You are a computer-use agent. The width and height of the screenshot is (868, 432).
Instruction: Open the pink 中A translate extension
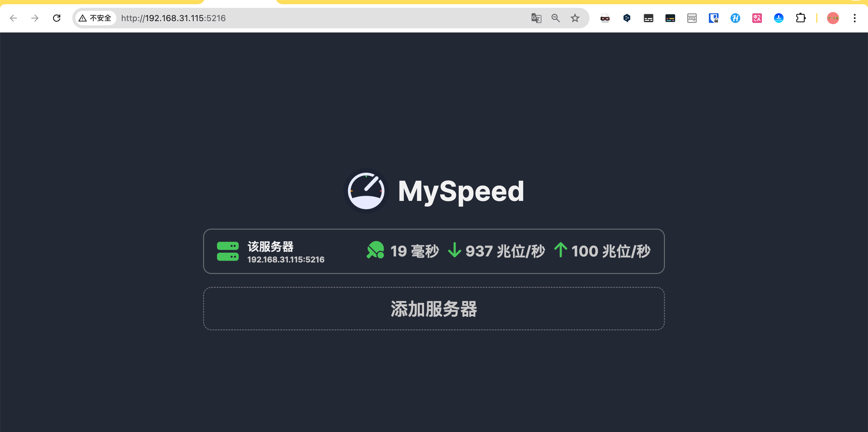point(757,18)
